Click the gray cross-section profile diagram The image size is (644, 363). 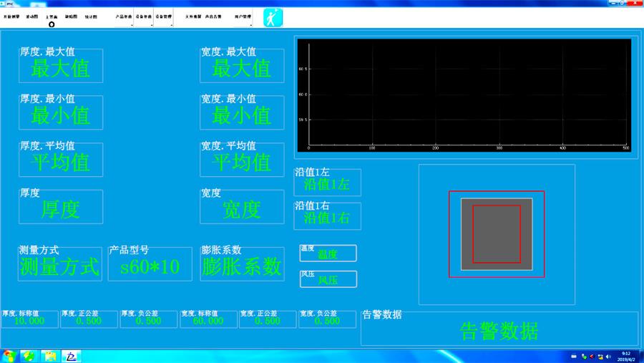pyautogui.click(x=497, y=234)
